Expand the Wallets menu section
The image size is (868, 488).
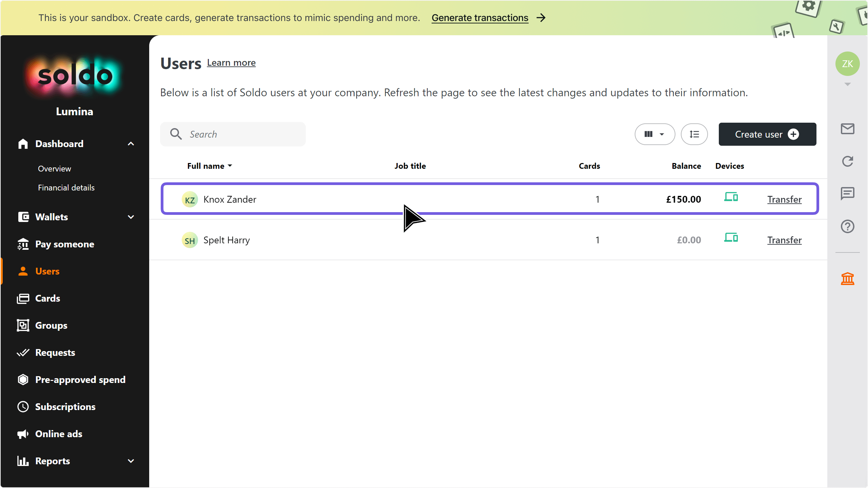[131, 217]
